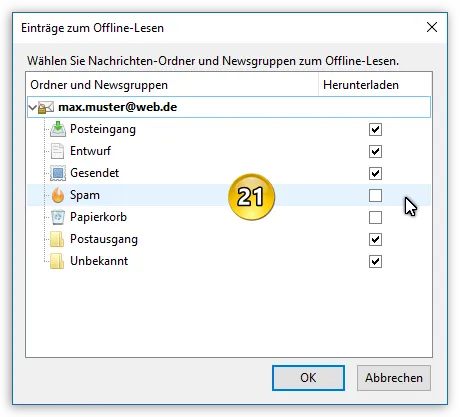
Task: Collapse the max.muster@web.de account tree
Action: (32, 108)
